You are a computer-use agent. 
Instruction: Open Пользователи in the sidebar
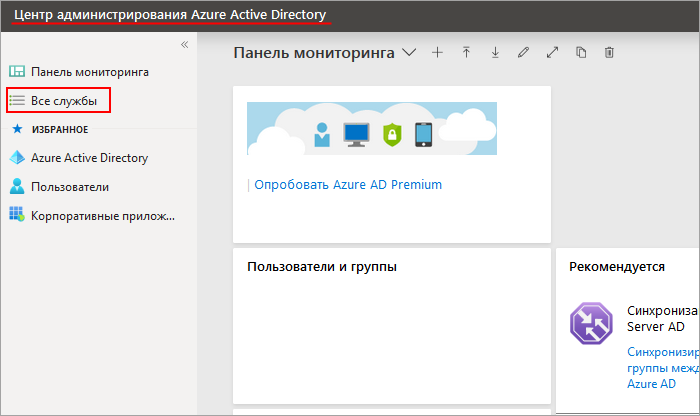70,187
